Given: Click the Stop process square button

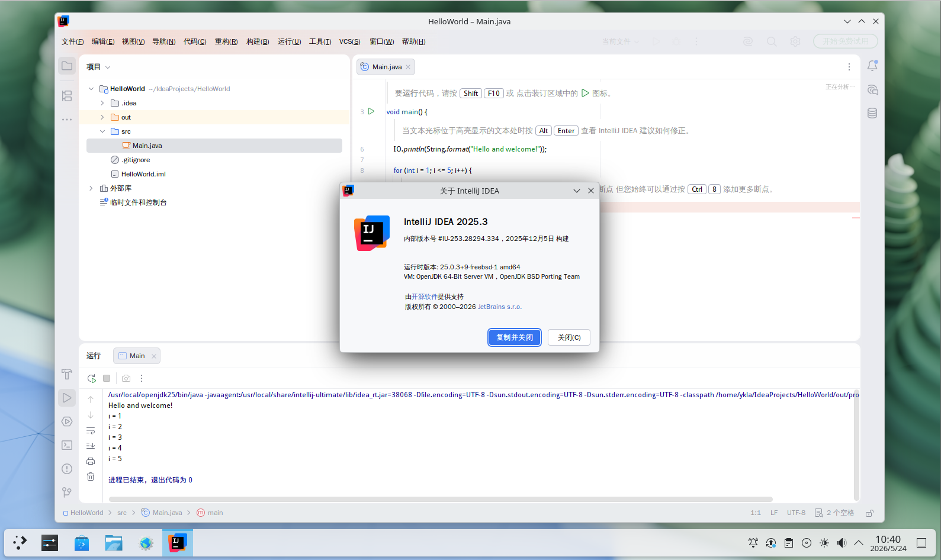Looking at the screenshot, I should [107, 378].
